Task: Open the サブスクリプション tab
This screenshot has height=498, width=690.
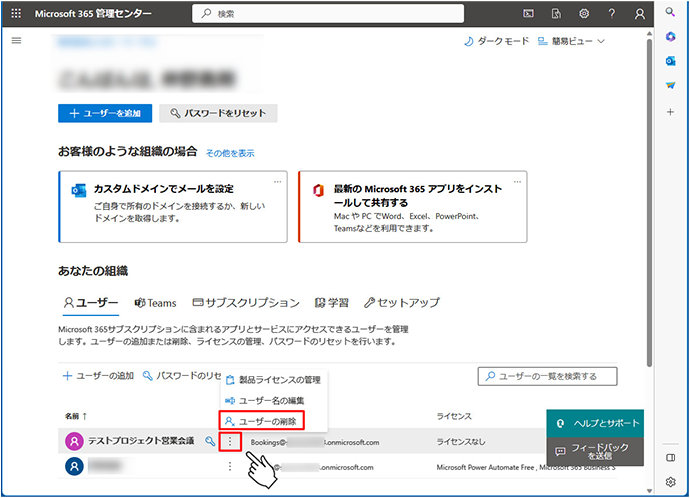Action: click(x=246, y=303)
